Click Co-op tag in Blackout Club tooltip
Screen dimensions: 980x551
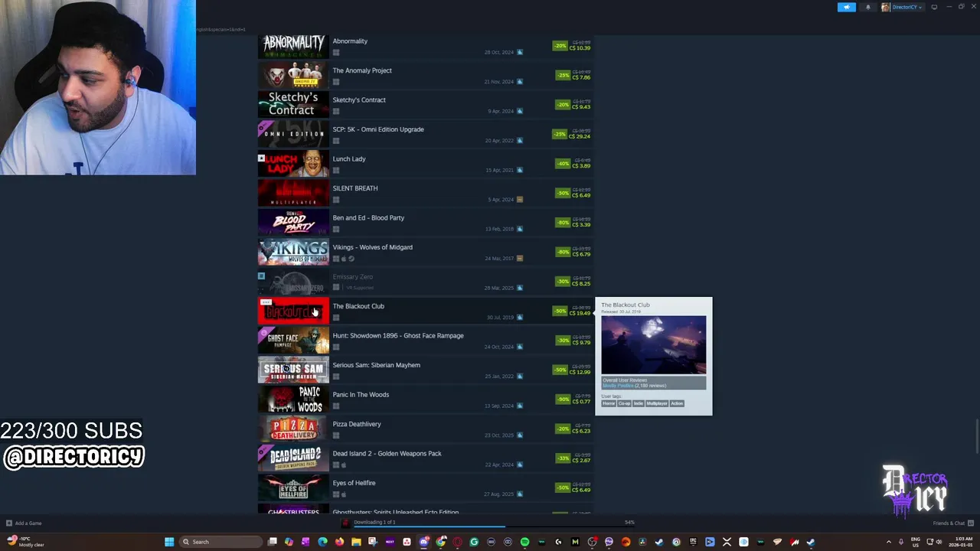click(624, 403)
